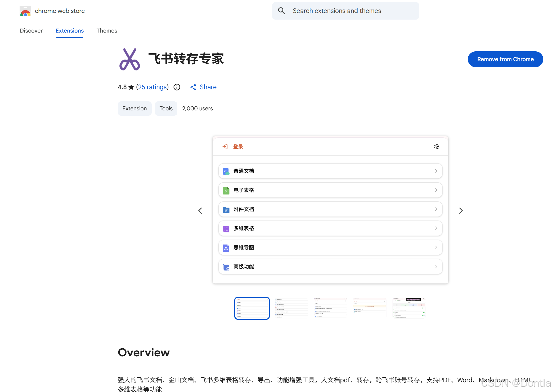The width and height of the screenshot is (552, 392).
Task: Select the fifth screenshot thumbnail
Action: pos(409,308)
